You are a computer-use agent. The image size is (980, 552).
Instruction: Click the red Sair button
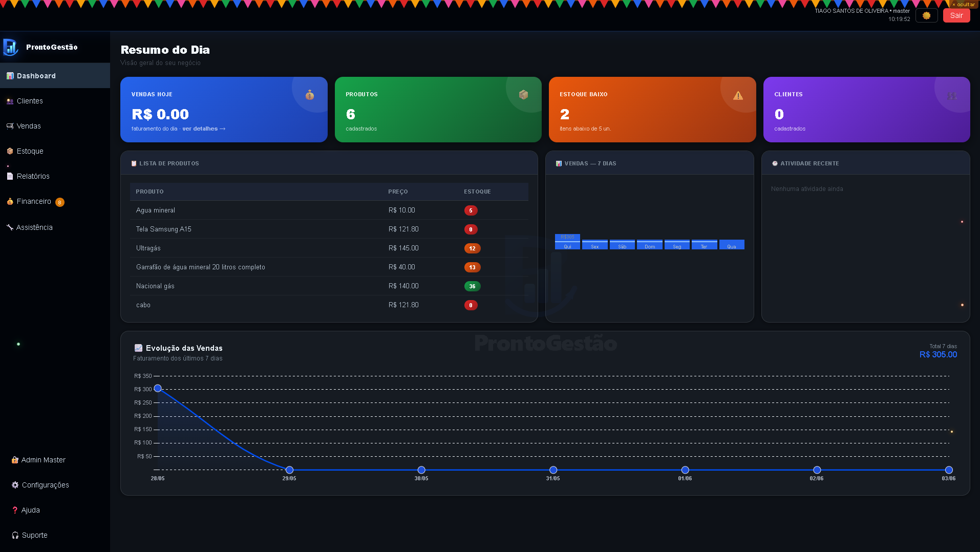(x=956, y=15)
